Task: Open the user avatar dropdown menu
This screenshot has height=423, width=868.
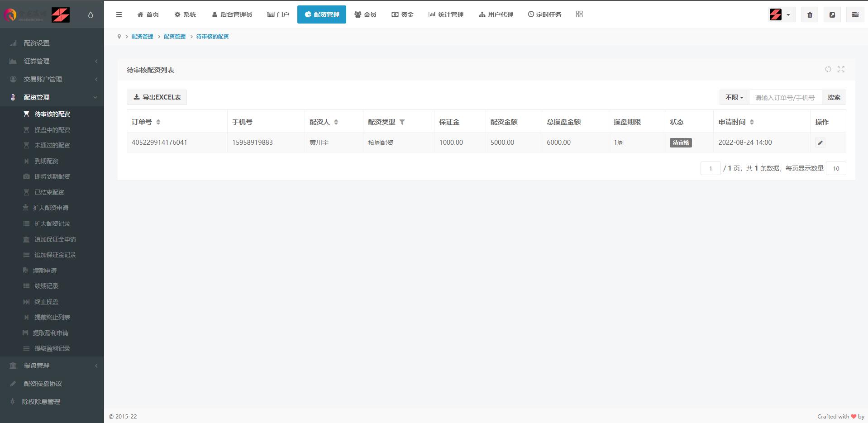Action: coord(781,14)
